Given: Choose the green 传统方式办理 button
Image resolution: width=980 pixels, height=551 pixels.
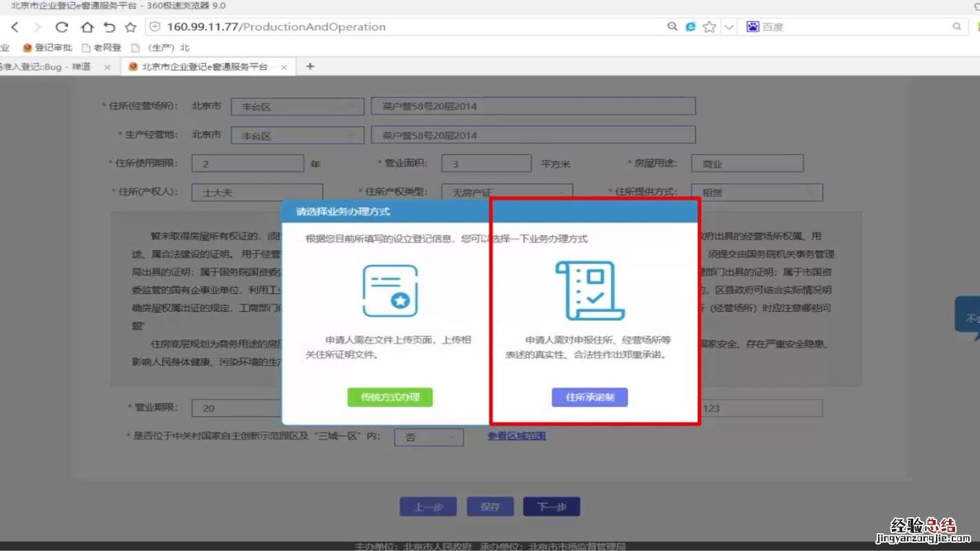Looking at the screenshot, I should [x=390, y=397].
